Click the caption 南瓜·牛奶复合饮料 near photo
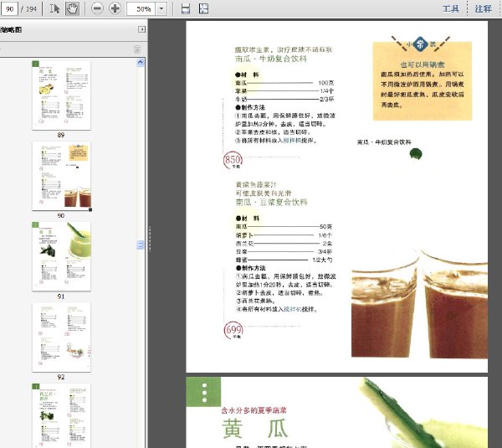Screen dimensions: 502x448 (x=384, y=142)
